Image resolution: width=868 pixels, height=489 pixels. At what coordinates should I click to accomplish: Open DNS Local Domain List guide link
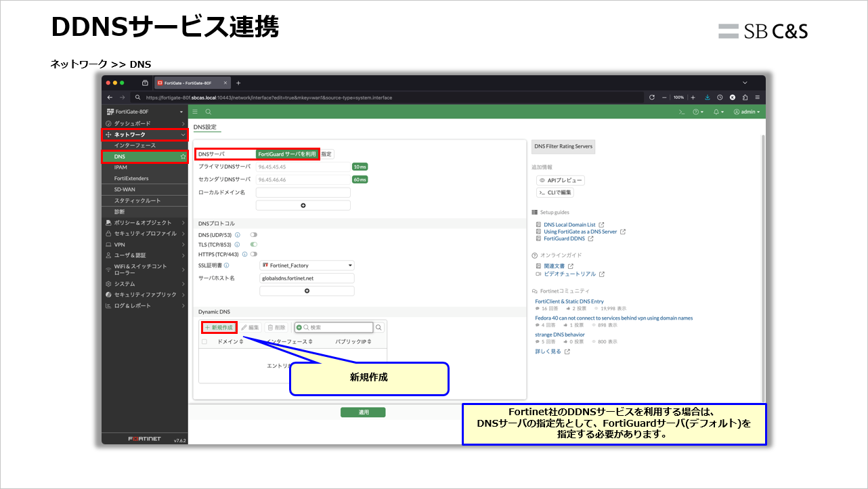click(x=569, y=224)
